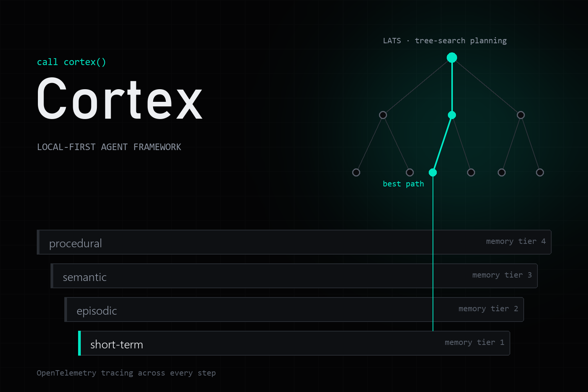The height and width of the screenshot is (392, 588).
Task: Select the "semantic" memory label
Action: click(x=85, y=277)
